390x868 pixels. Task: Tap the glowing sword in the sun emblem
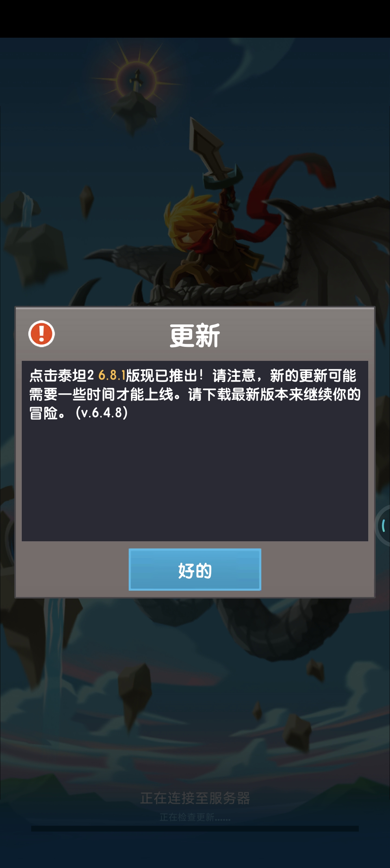137,81
